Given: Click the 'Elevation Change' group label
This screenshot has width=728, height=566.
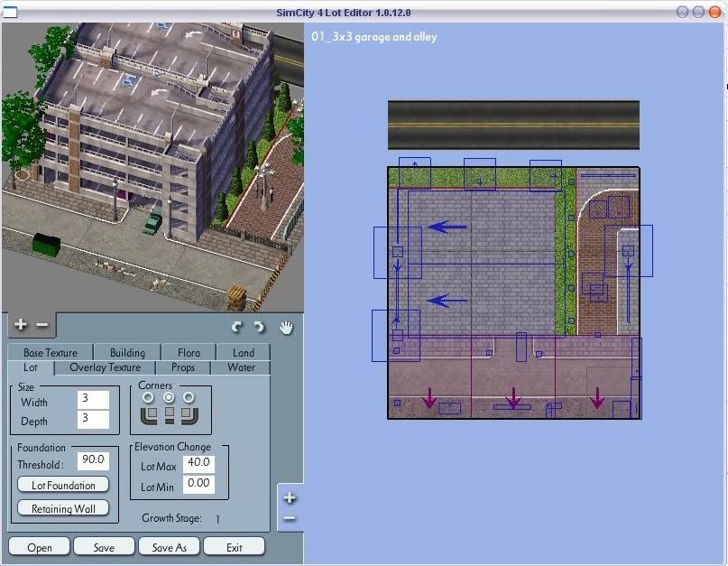Looking at the screenshot, I should [172, 447].
